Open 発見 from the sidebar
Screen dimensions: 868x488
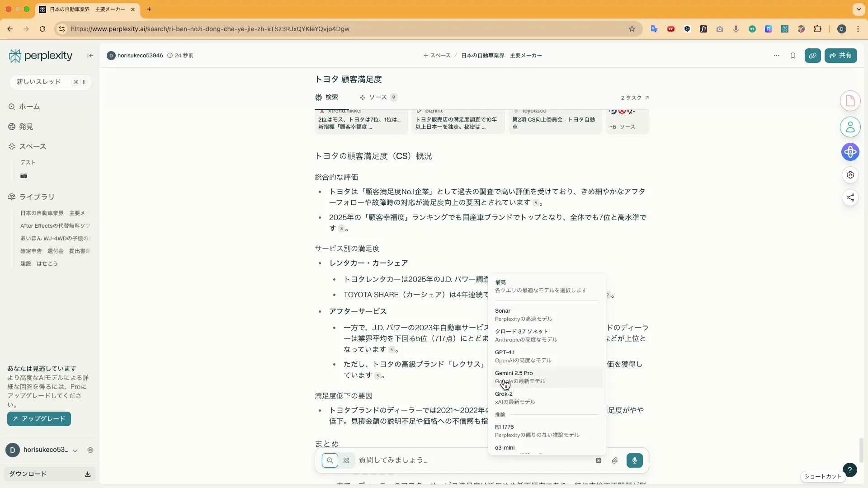point(27,127)
